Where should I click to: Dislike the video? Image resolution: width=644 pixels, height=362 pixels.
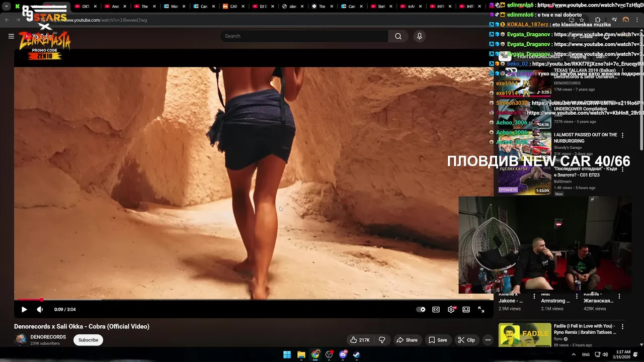tap(382, 340)
